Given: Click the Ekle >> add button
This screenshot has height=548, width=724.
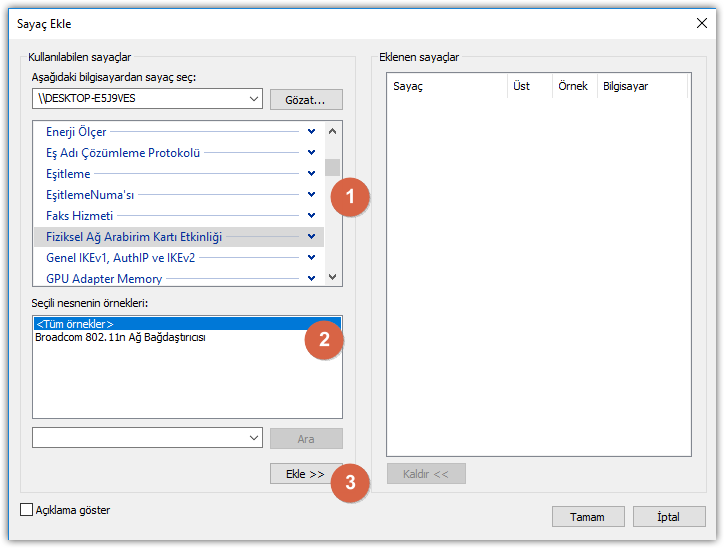Looking at the screenshot, I should [306, 474].
